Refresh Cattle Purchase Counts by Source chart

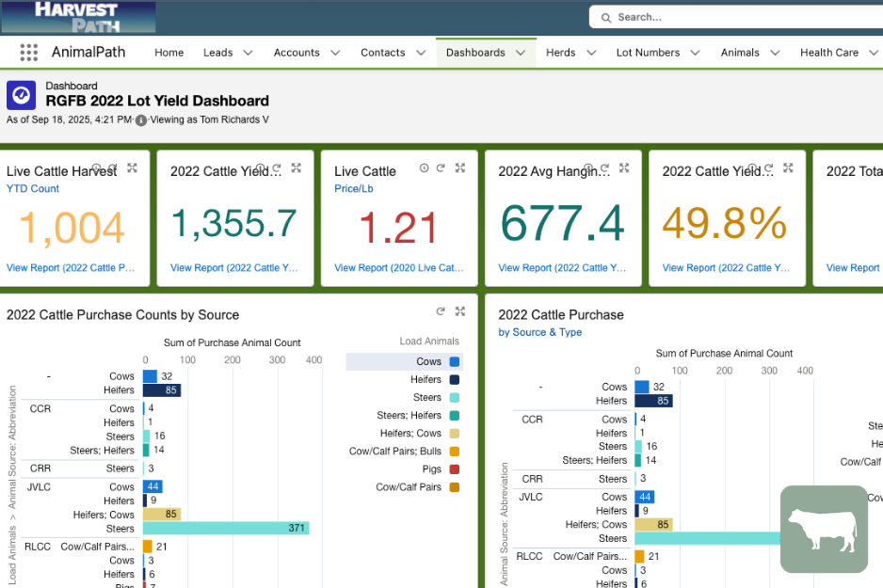(441, 311)
